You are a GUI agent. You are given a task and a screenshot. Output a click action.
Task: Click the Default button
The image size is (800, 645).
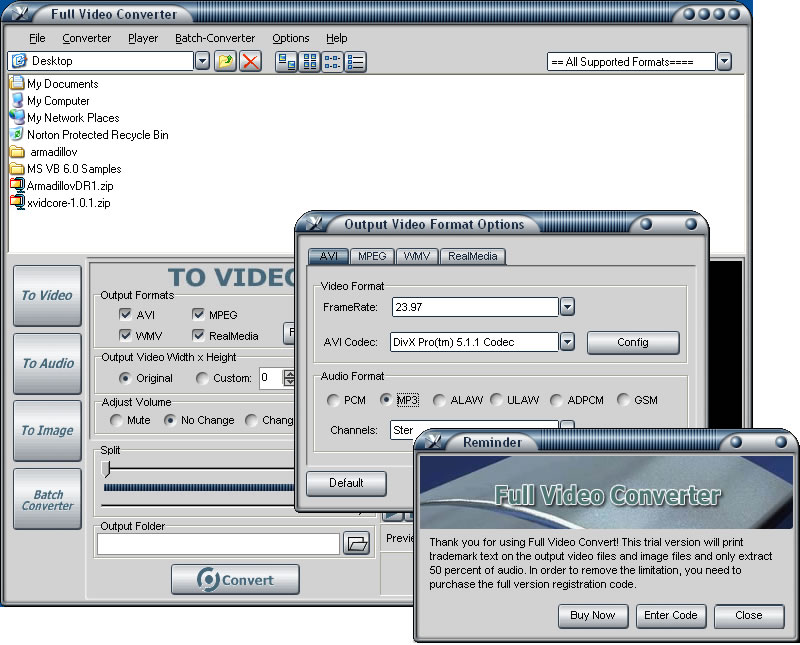pos(346,483)
